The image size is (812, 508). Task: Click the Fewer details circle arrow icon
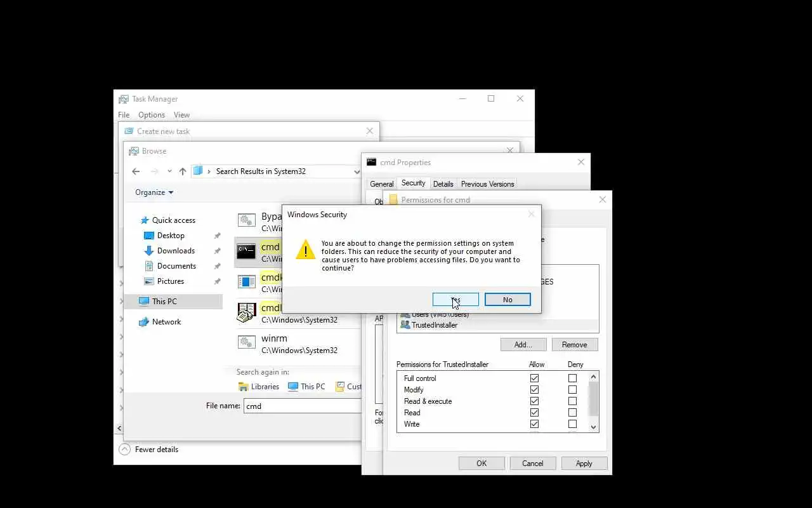(x=125, y=450)
